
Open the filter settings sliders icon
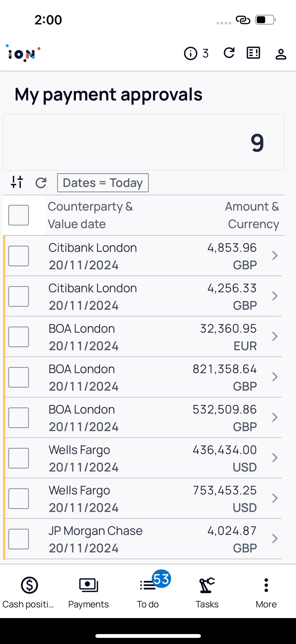17,182
